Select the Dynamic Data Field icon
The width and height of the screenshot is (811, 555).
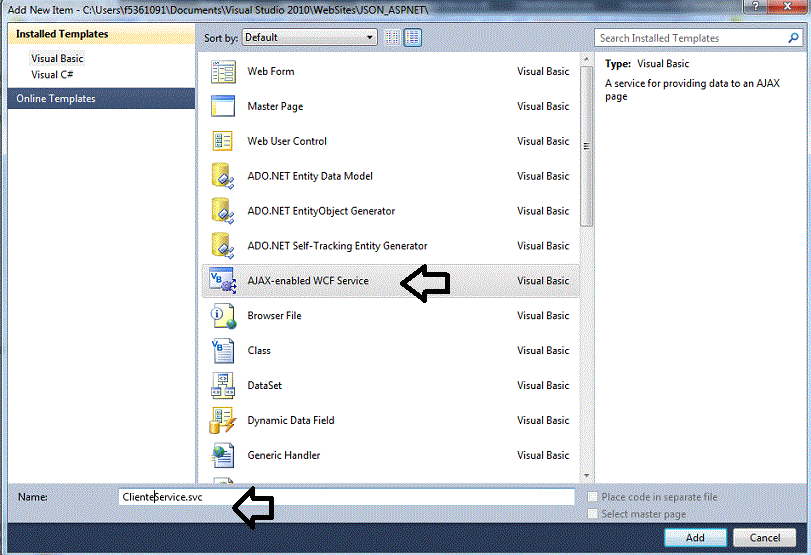point(223,420)
